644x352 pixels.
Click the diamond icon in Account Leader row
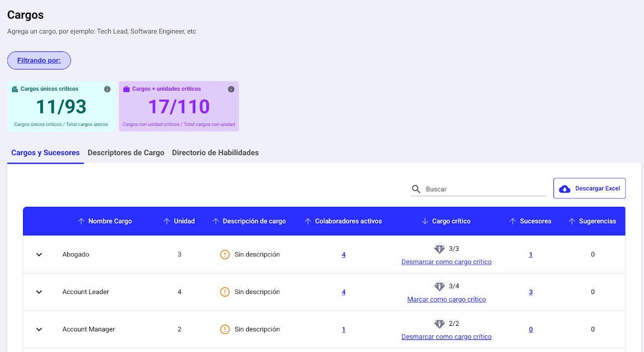pos(440,286)
